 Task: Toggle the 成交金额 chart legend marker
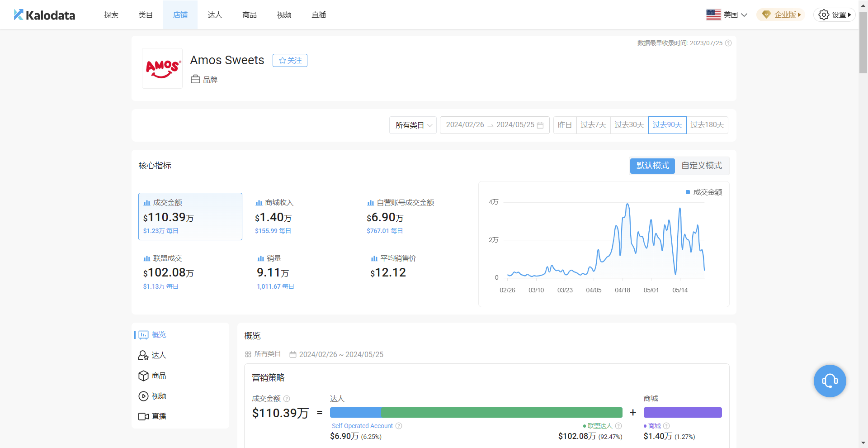(x=688, y=192)
